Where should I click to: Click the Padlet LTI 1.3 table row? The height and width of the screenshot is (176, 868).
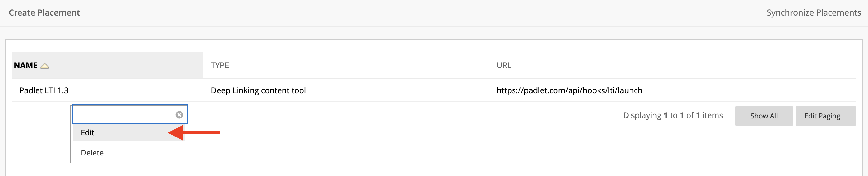pos(434,90)
